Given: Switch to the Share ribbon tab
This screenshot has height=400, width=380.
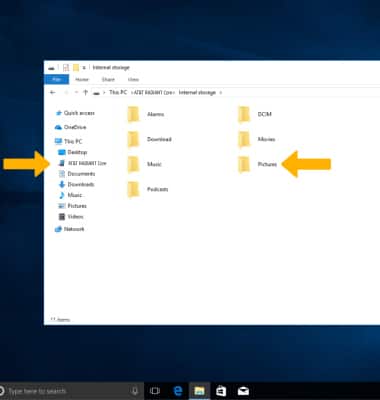Looking at the screenshot, I should coord(108,79).
